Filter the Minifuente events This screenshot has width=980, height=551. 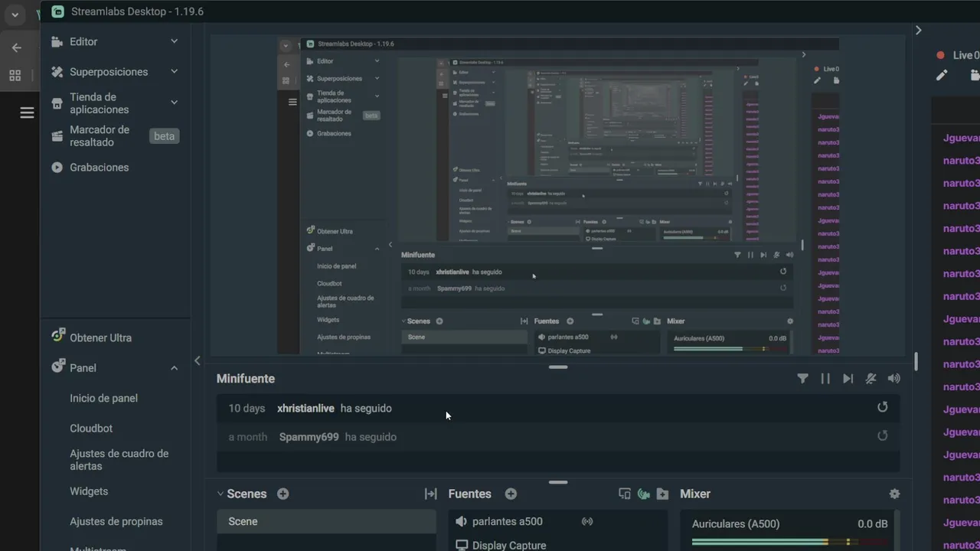point(802,378)
